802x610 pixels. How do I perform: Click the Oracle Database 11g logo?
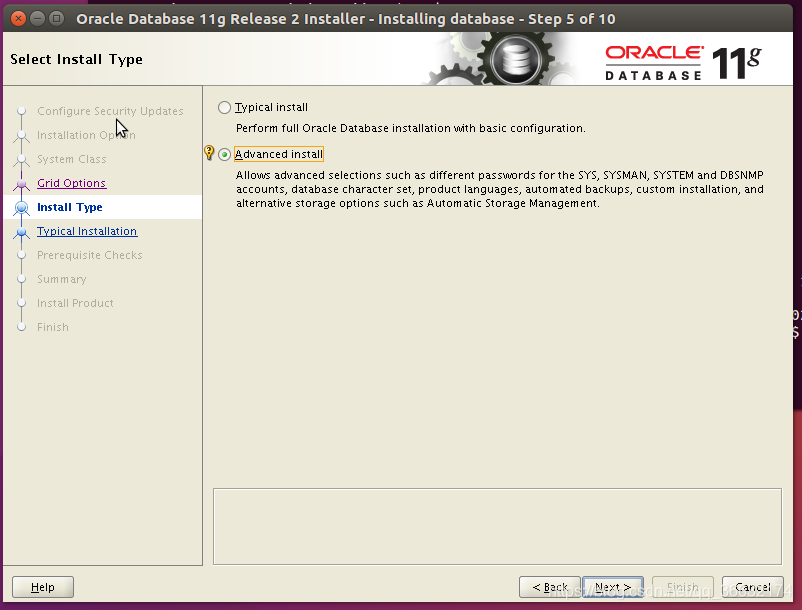[x=683, y=62]
